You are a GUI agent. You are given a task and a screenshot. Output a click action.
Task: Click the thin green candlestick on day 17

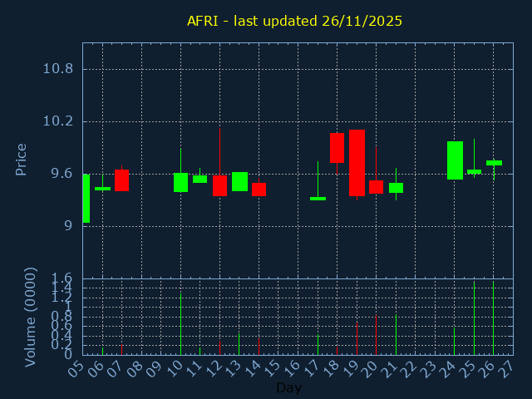[x=318, y=199]
